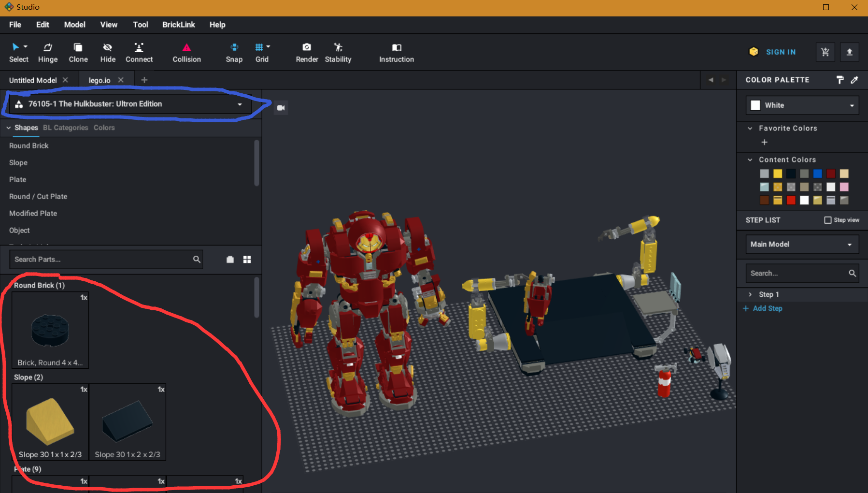The height and width of the screenshot is (493, 868).
Task: Select the color eyedropper tool
Action: [854, 80]
